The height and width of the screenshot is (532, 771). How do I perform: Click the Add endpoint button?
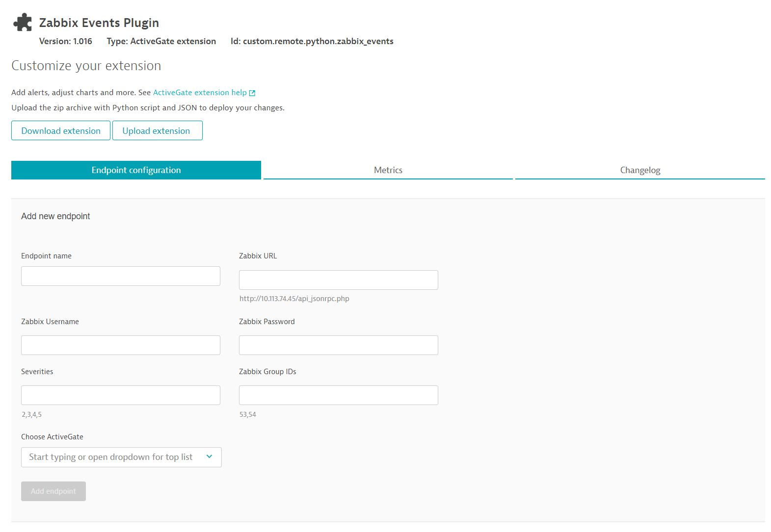point(53,491)
